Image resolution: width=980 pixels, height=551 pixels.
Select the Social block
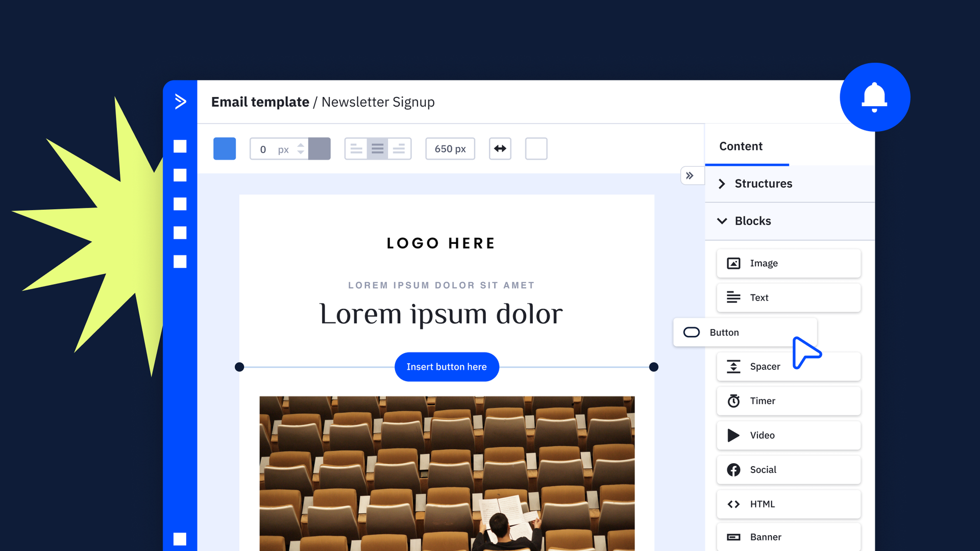(789, 470)
